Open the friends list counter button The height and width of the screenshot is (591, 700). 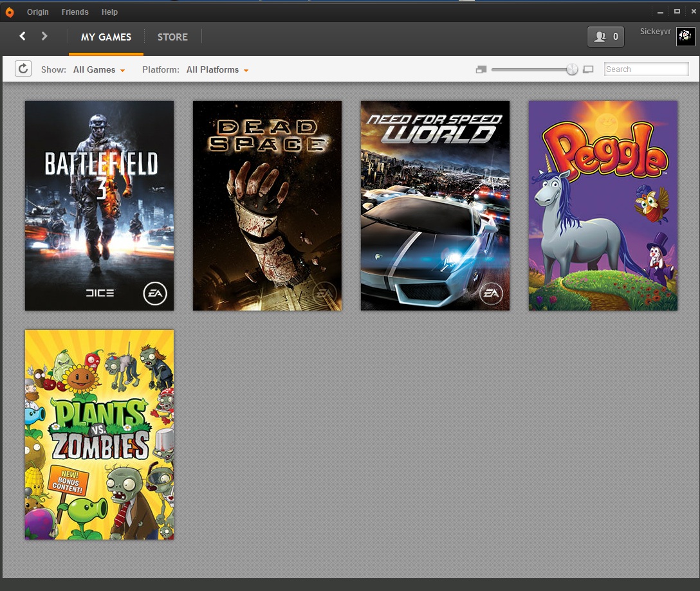pos(605,37)
